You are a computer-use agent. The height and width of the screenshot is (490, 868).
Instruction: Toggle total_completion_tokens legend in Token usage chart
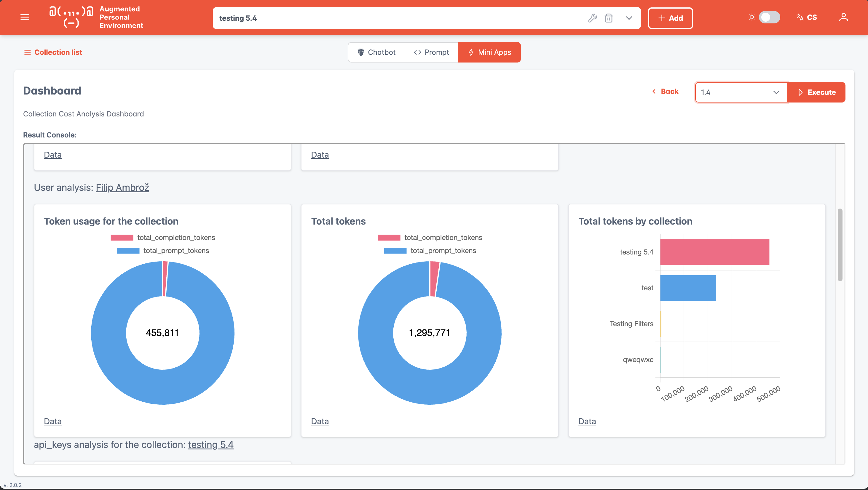[x=163, y=237]
